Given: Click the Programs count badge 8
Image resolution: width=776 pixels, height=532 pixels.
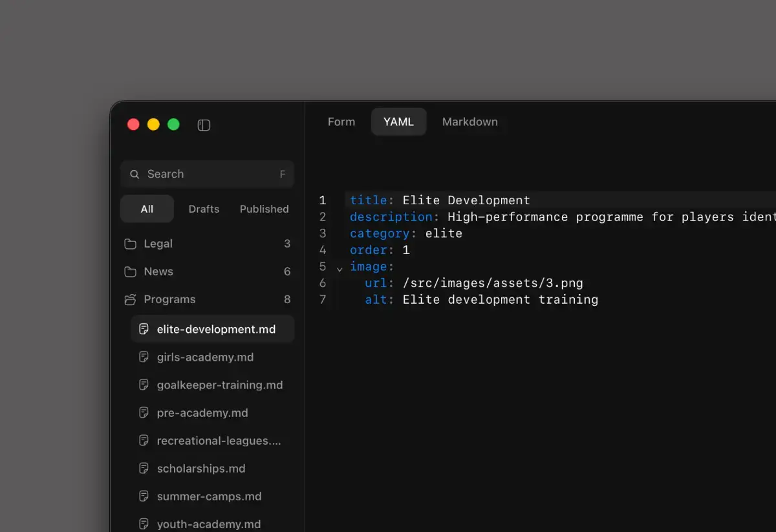Looking at the screenshot, I should 287,299.
